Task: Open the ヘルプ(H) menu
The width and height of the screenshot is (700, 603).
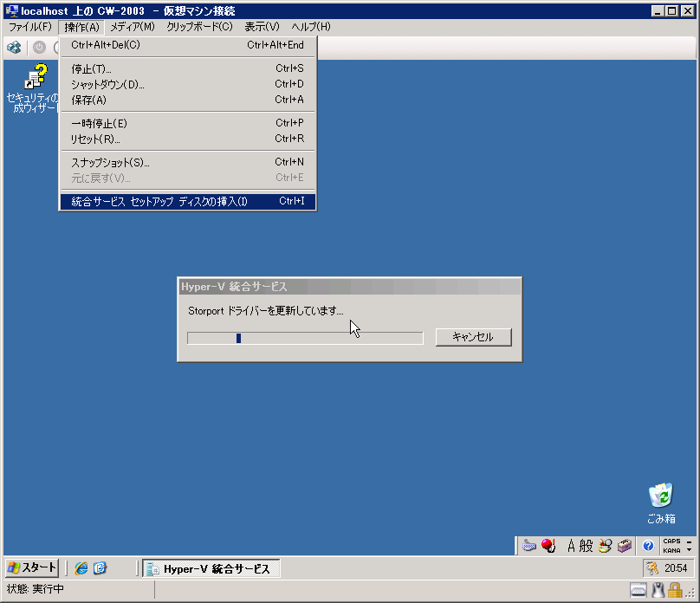Action: coord(311,27)
